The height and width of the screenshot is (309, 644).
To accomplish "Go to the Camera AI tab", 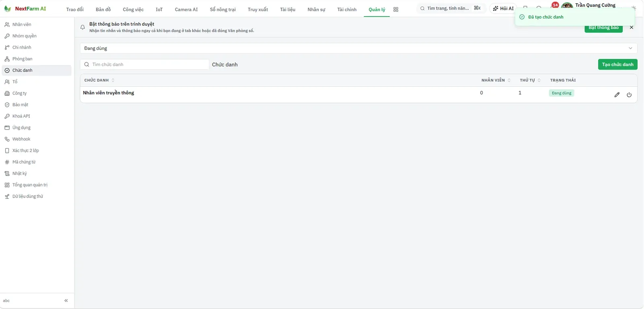I will click(186, 9).
